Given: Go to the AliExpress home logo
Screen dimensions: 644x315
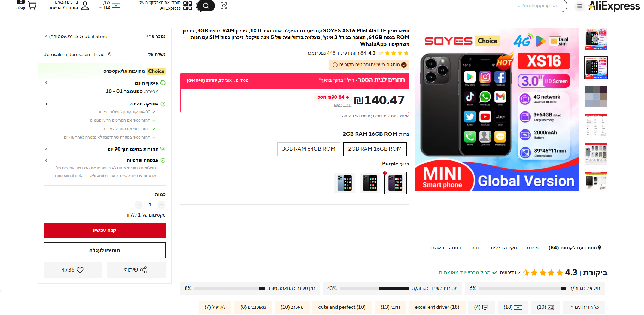Looking at the screenshot, I should click(x=614, y=6).
